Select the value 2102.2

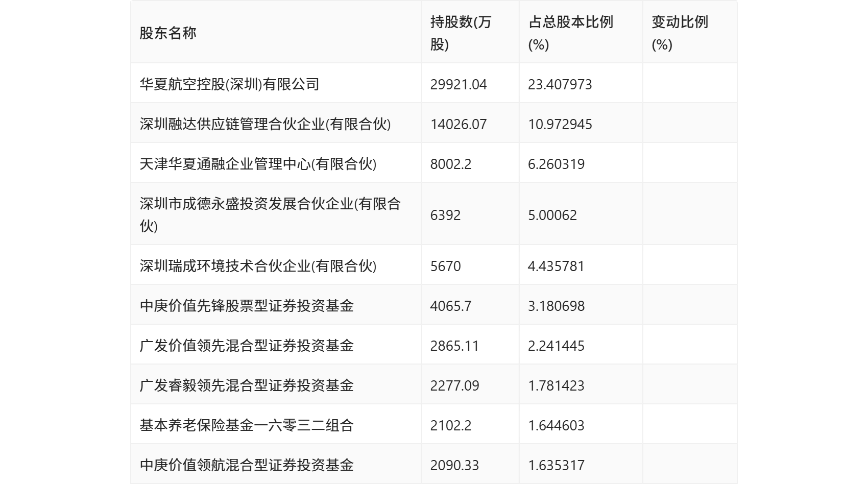coord(451,425)
